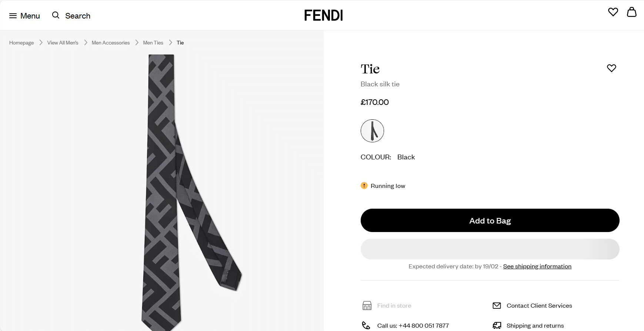This screenshot has width=644, height=331.
Task: Click the FENDI logo
Action: point(323,15)
